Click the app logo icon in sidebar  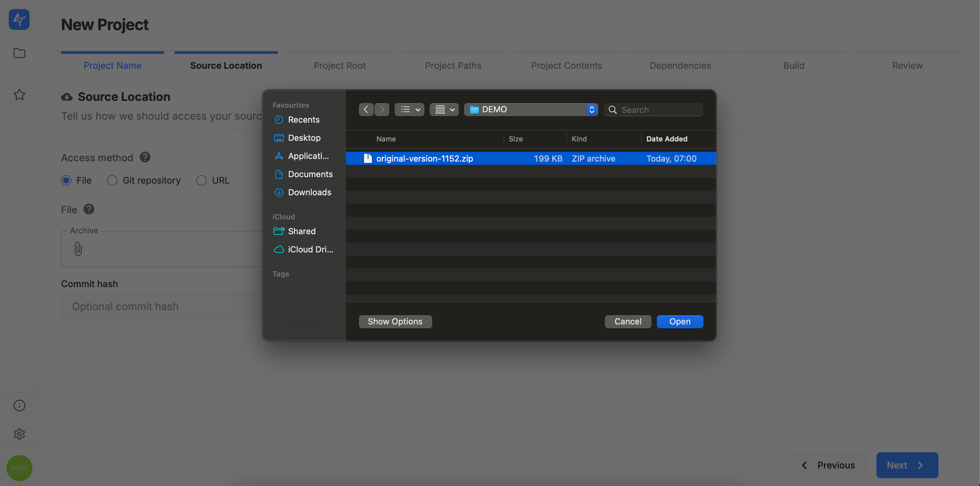[19, 19]
